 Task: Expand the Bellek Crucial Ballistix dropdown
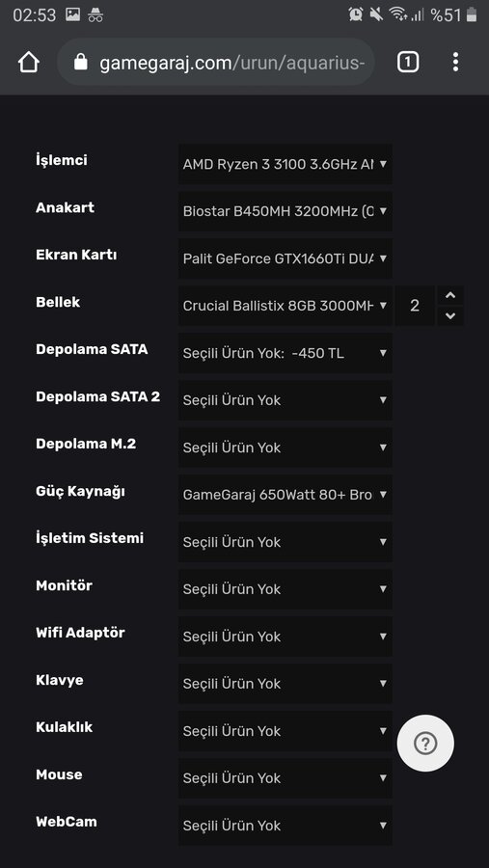coord(285,306)
